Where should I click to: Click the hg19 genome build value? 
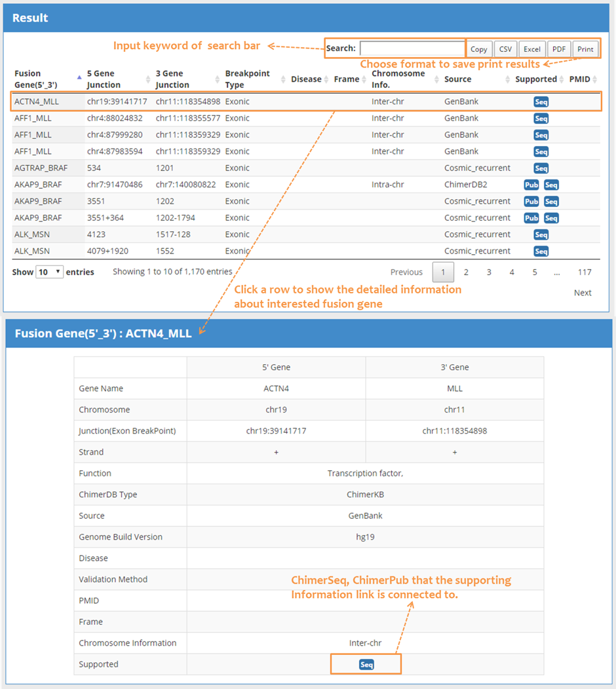365,537
